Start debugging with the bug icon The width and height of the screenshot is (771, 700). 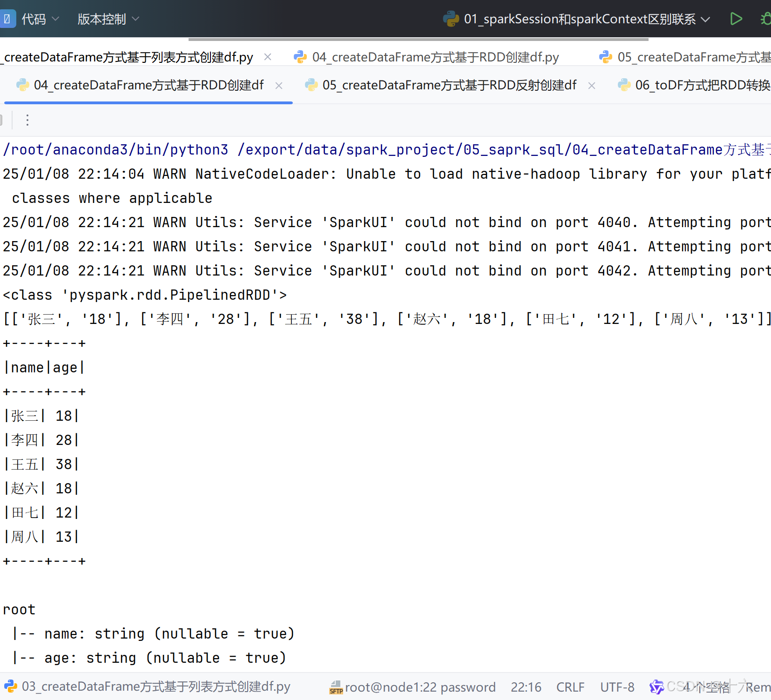point(766,19)
